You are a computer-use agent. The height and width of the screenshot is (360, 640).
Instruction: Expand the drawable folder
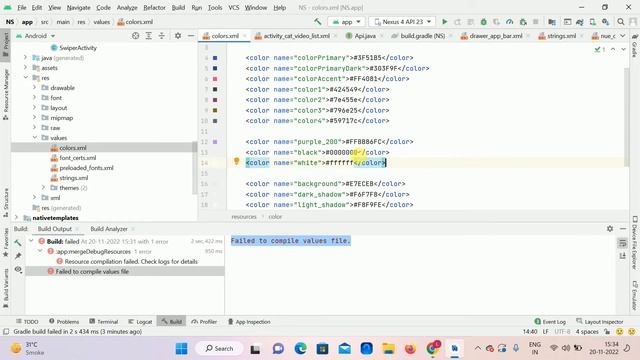[35, 87]
